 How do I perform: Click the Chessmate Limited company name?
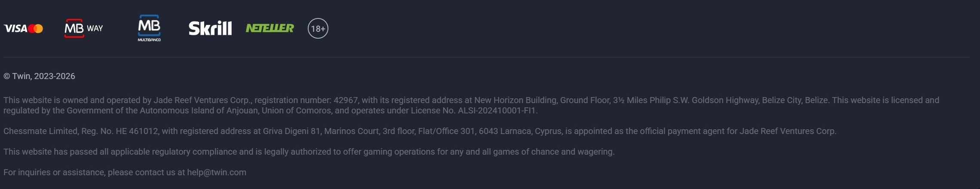click(40, 131)
